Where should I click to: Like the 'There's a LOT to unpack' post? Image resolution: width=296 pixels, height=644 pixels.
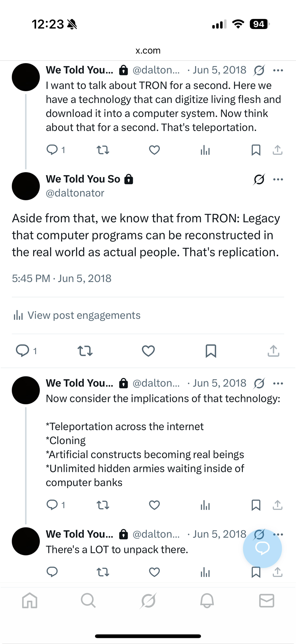(154, 572)
